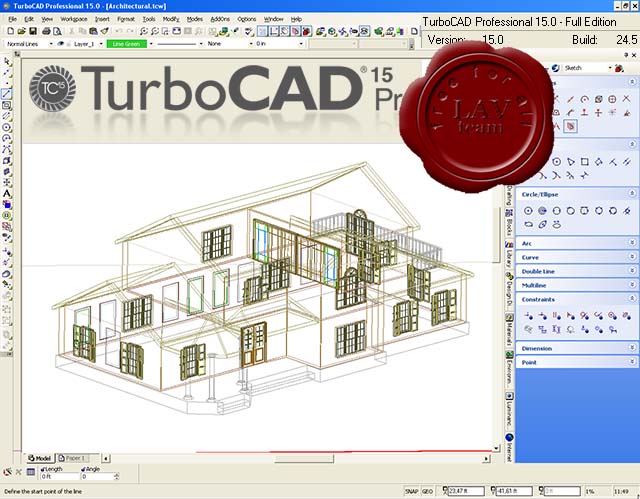Select the Double Line tool in left toolbar
This screenshot has width=640, height=499.
(7, 116)
